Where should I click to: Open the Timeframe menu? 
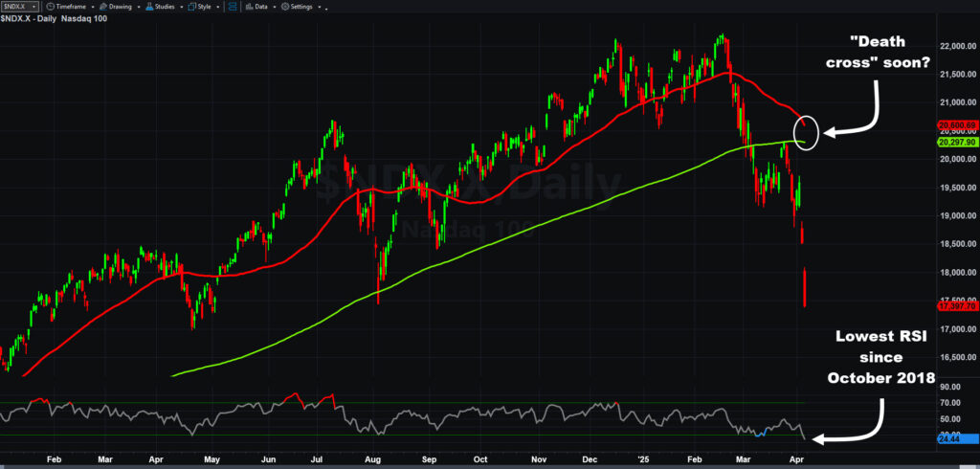[x=66, y=7]
